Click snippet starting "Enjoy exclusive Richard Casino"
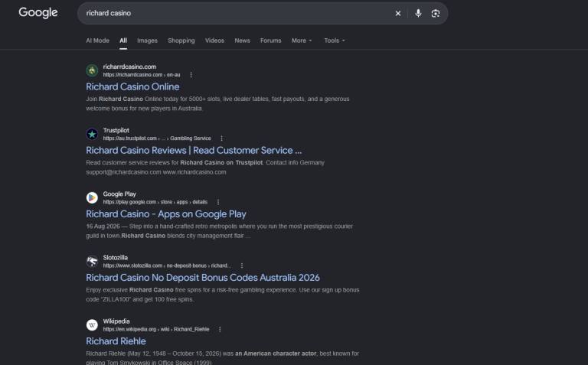Viewport: 588px width, 365px height. pos(223,295)
